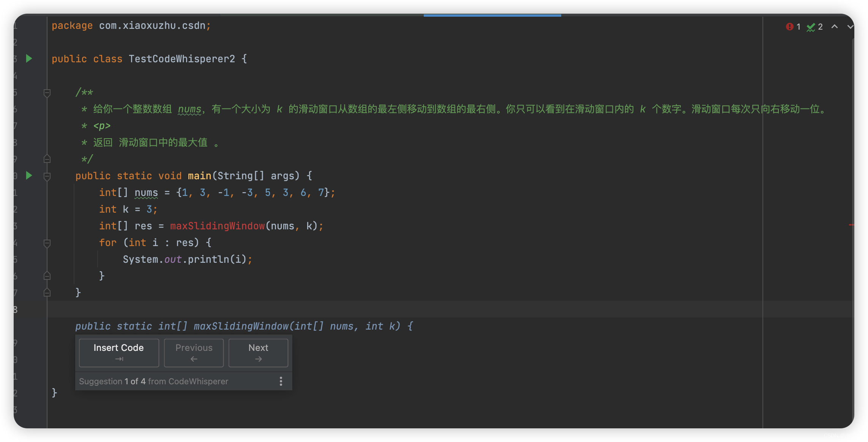Screen dimensions: 868x442
Task: Click the main method closing brace fold handle
Action: pyautogui.click(x=47, y=292)
